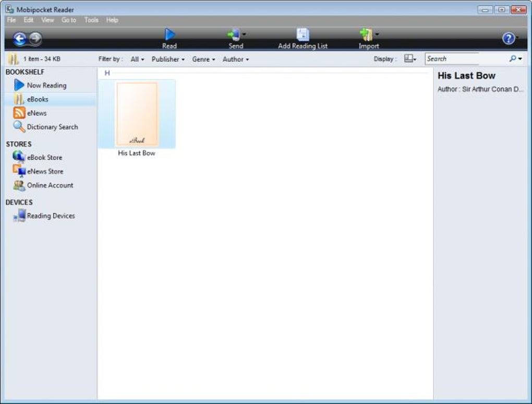Select the His Last Bow book cover
Image resolution: width=532 pixels, height=404 pixels.
click(x=137, y=114)
